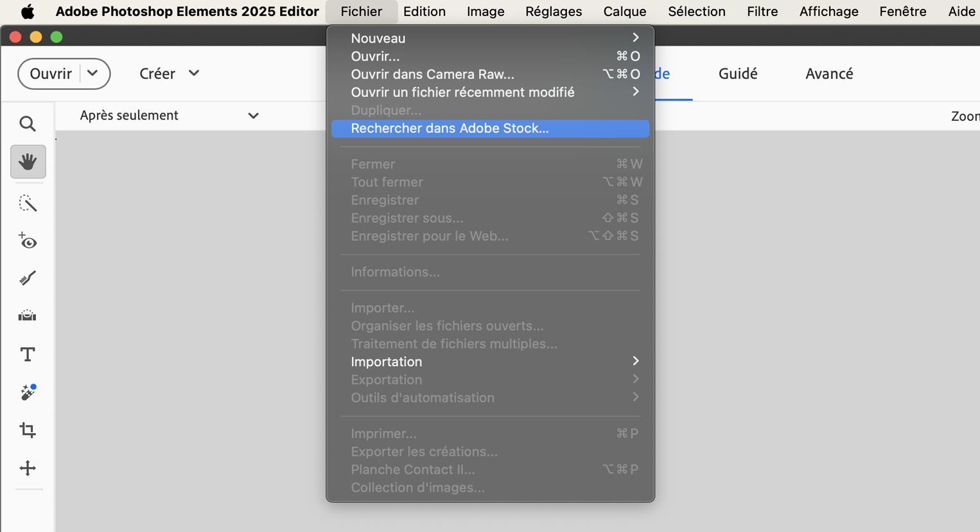
Task: Select the Zoom magnifier tool
Action: tap(28, 123)
